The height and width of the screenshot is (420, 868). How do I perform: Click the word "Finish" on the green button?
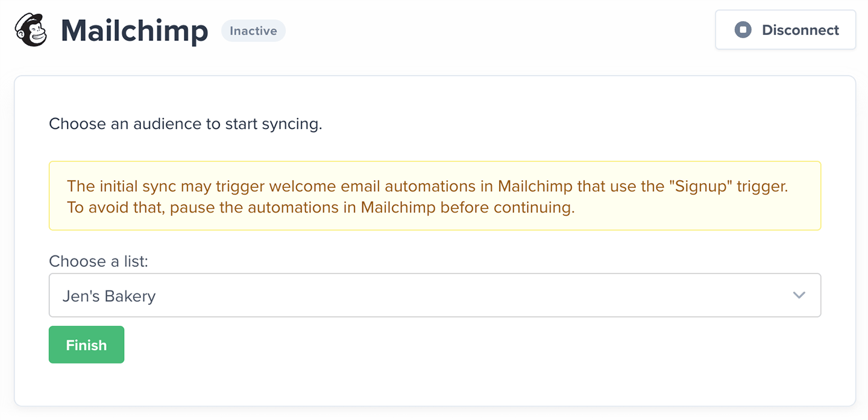(x=86, y=345)
